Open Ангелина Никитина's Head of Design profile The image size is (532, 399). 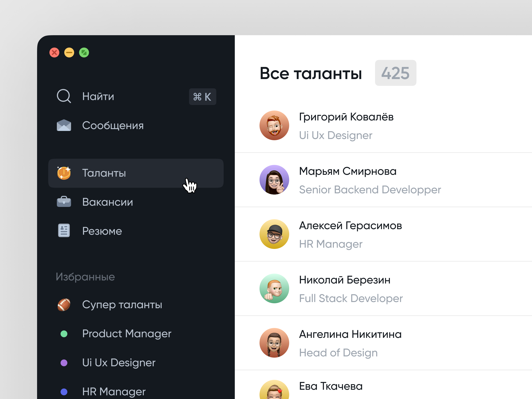[350, 343]
